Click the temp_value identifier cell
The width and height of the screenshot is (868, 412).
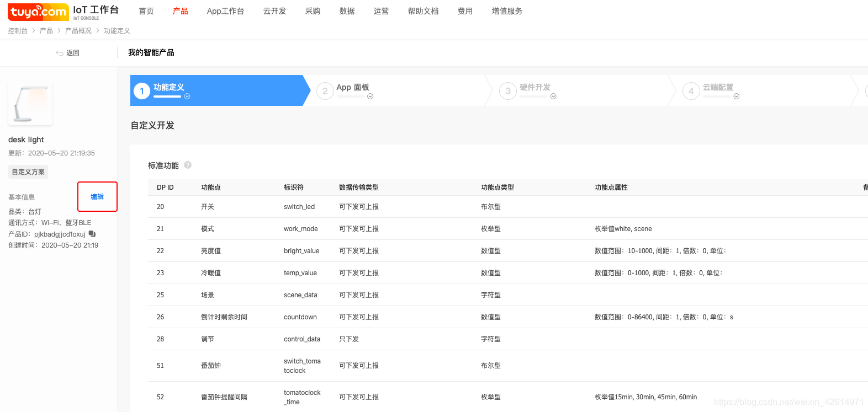[300, 273]
